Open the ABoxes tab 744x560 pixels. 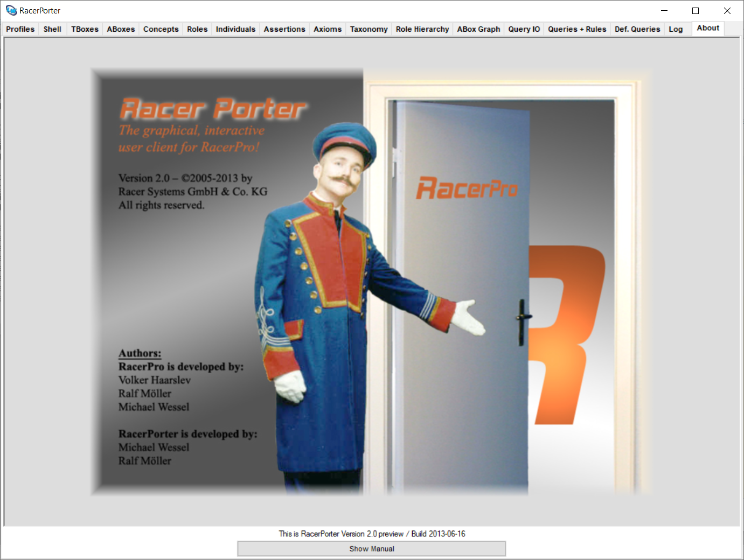coord(121,29)
